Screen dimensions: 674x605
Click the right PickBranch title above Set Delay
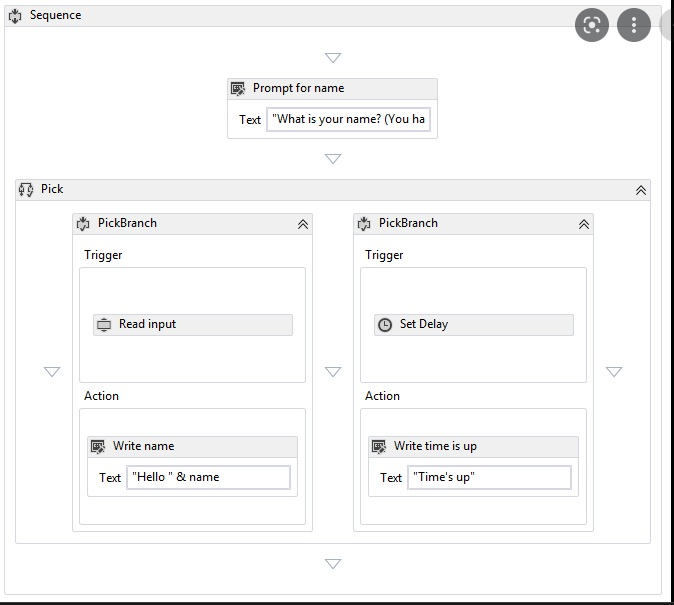click(x=408, y=223)
